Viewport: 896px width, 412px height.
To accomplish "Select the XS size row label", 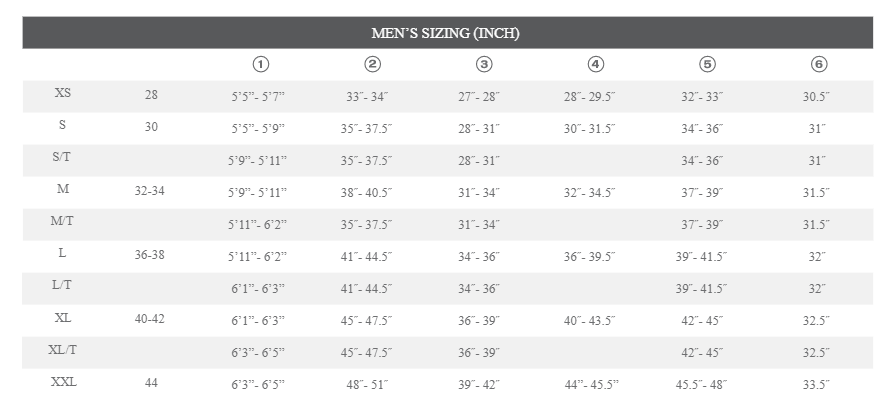I will coord(63,94).
